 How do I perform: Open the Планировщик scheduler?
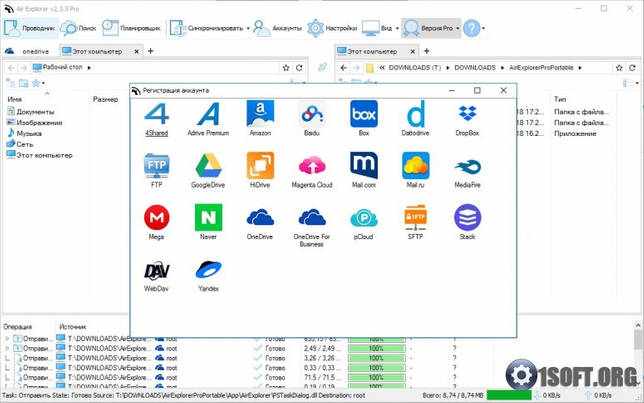tap(131, 28)
